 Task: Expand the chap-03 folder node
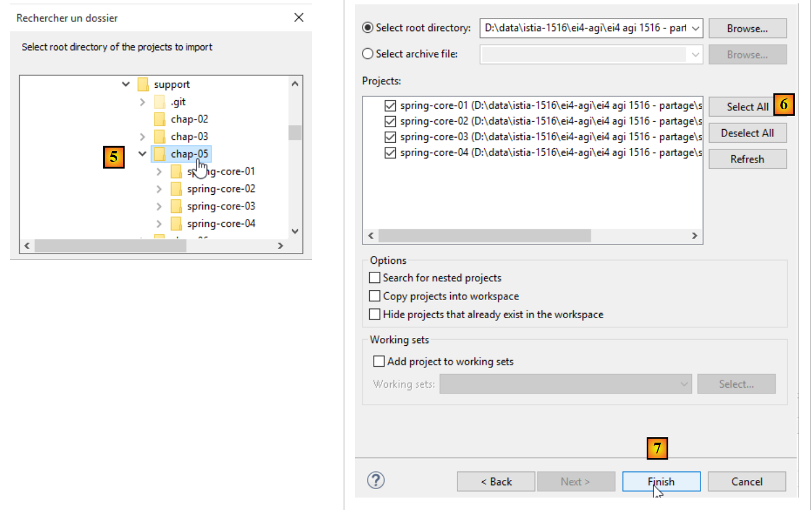click(142, 137)
